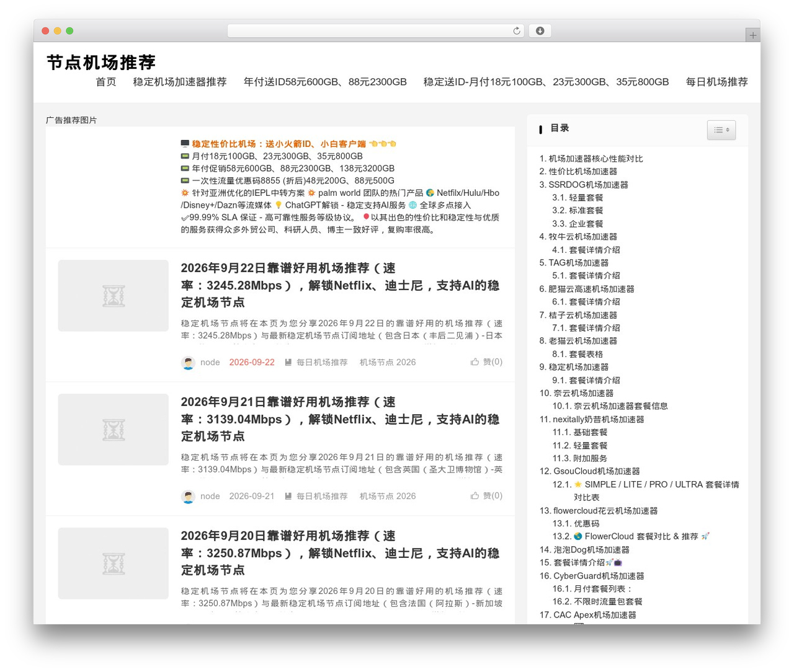Viewport: 794px width, 672px height.
Task: Open the 年付送ID58元600GB menu item
Action: (x=325, y=82)
